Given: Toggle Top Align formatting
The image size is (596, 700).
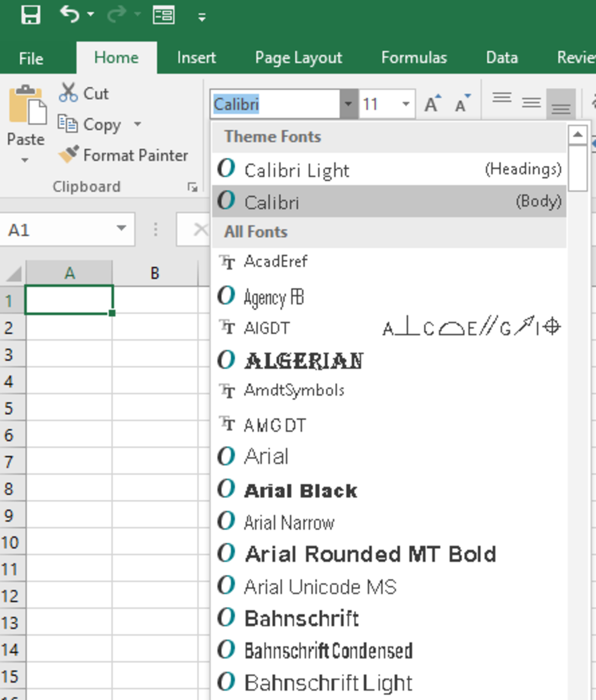Looking at the screenshot, I should [501, 99].
